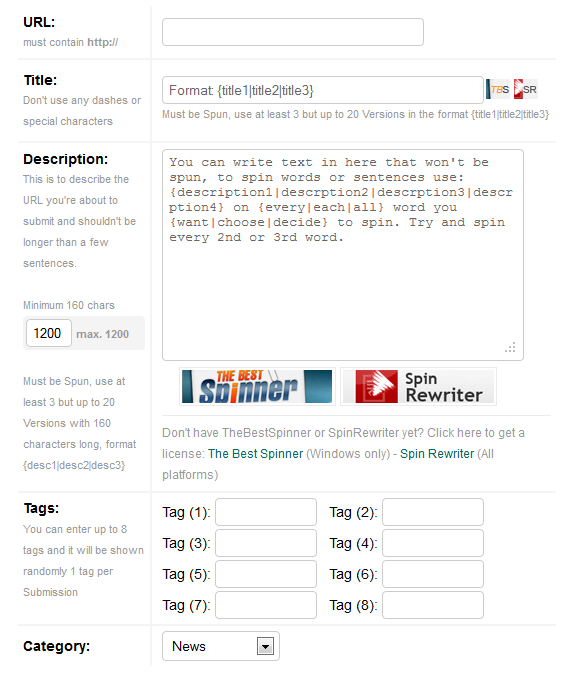This screenshot has width=570, height=680.
Task: Click the 'Description:' heading
Action: click(x=66, y=159)
